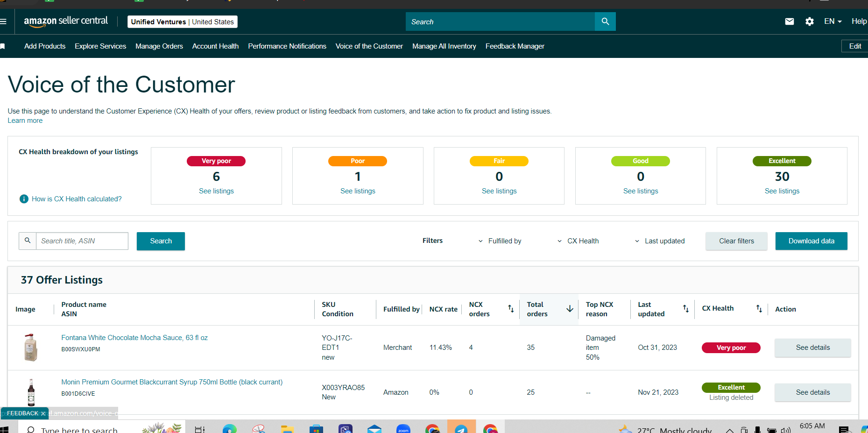The width and height of the screenshot is (868, 433).
Task: Expand the CX Health filter dropdown
Action: (x=578, y=241)
